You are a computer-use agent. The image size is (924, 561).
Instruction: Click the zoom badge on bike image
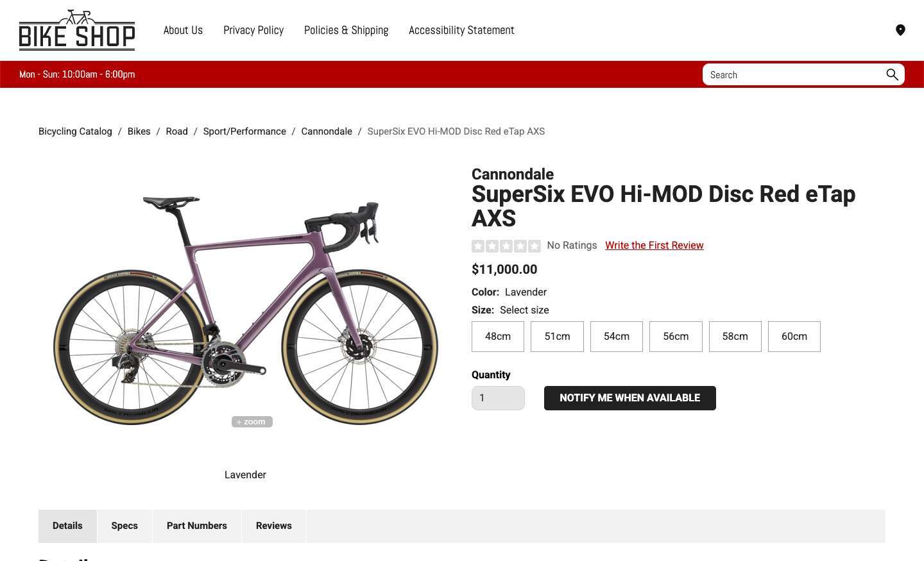click(x=252, y=422)
